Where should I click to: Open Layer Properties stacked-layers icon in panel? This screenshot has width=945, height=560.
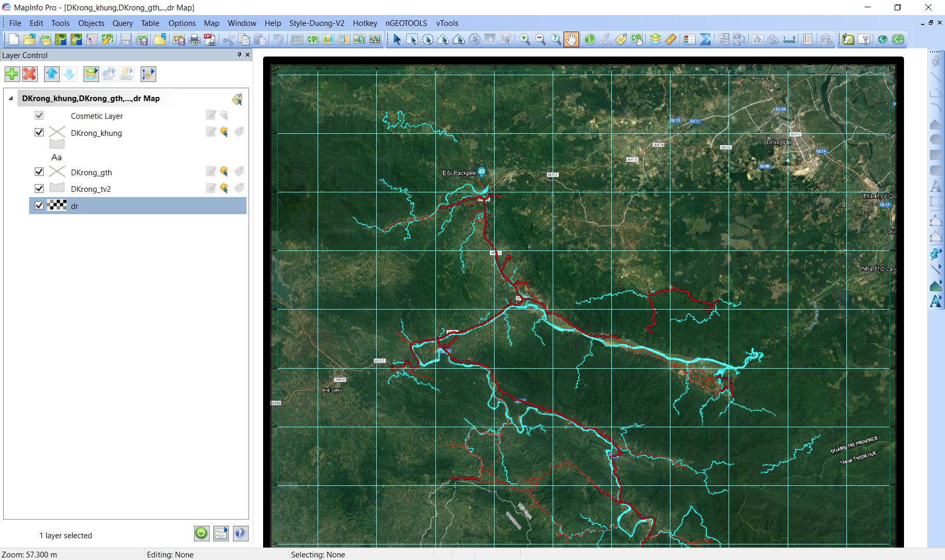point(91,74)
